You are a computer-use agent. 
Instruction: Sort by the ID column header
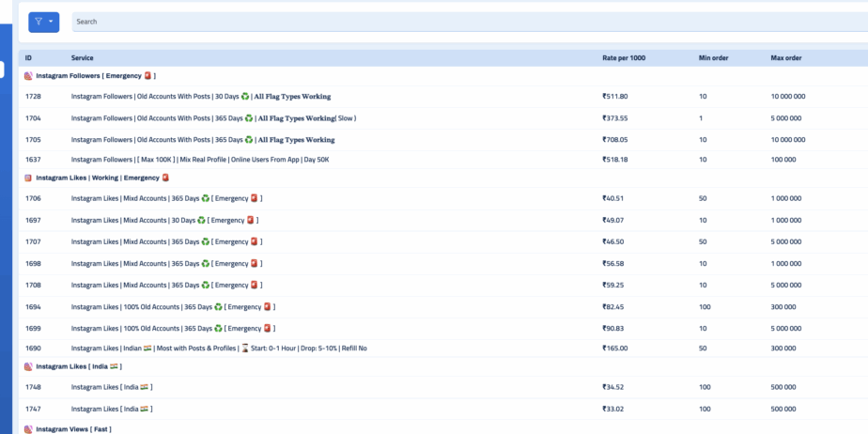pyautogui.click(x=28, y=58)
